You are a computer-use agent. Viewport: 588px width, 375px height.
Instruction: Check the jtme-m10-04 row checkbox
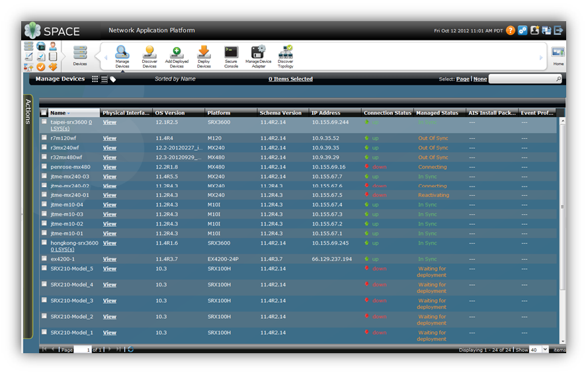(44, 204)
